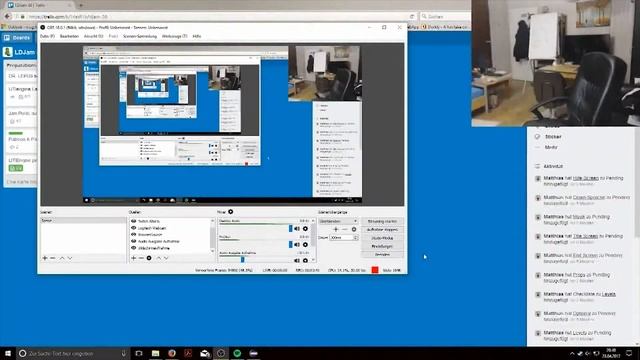Open source properties gear under sources list
640x360 pixels.
149,258
